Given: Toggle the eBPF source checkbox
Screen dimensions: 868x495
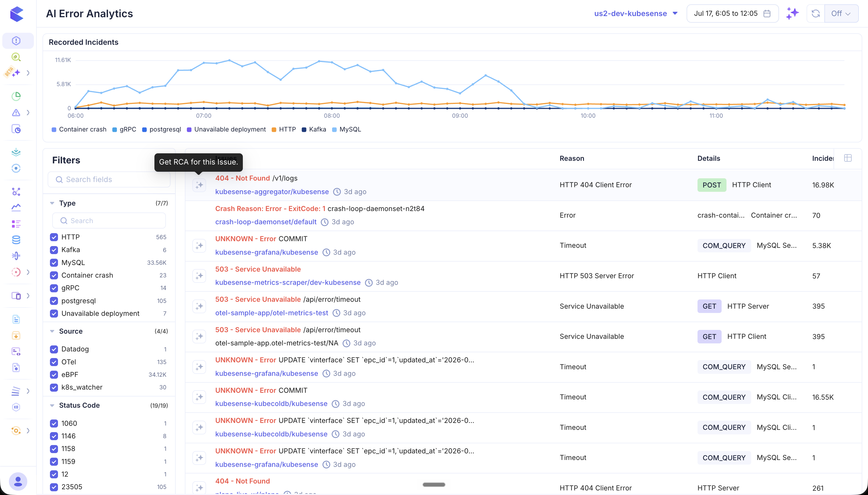Looking at the screenshot, I should click(54, 375).
